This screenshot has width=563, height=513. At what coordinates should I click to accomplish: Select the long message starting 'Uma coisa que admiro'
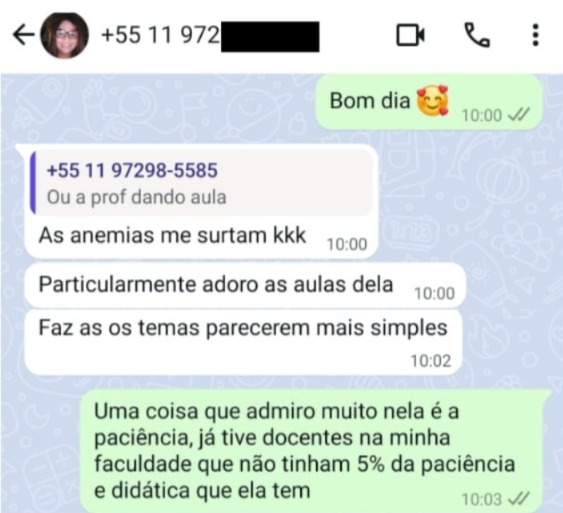click(x=316, y=450)
